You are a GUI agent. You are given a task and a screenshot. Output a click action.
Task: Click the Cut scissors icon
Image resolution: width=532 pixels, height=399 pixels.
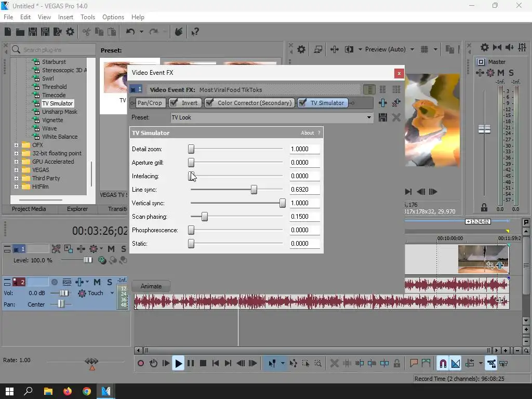click(87, 32)
